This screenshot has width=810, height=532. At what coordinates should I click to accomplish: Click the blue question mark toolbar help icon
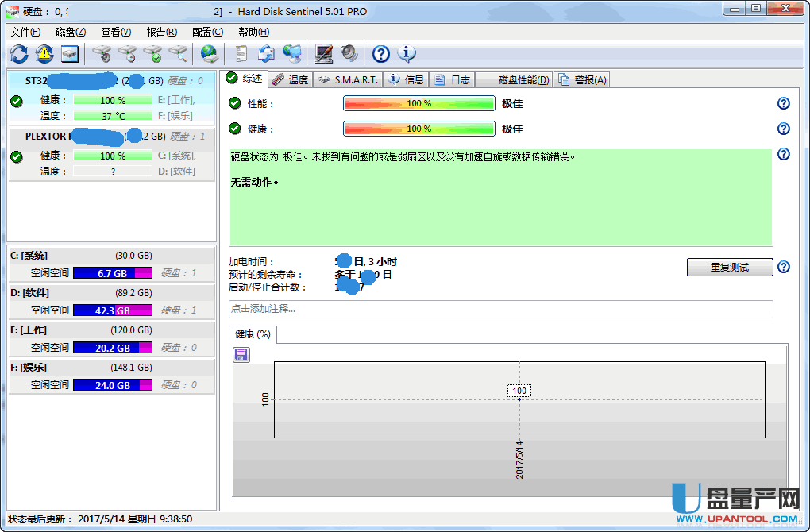pyautogui.click(x=381, y=53)
